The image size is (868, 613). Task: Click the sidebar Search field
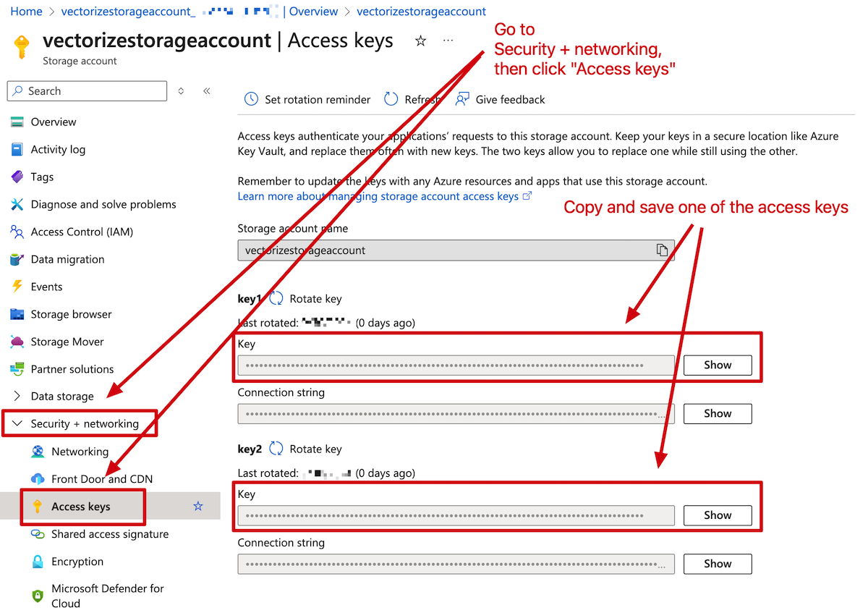[87, 91]
